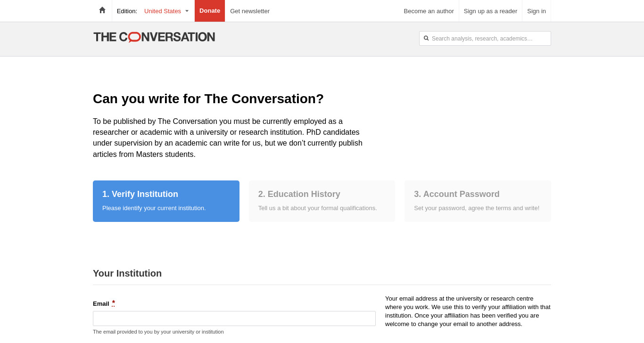Screen dimensions: 644x343
Task: Open the Get newsletter link
Action: 250,11
